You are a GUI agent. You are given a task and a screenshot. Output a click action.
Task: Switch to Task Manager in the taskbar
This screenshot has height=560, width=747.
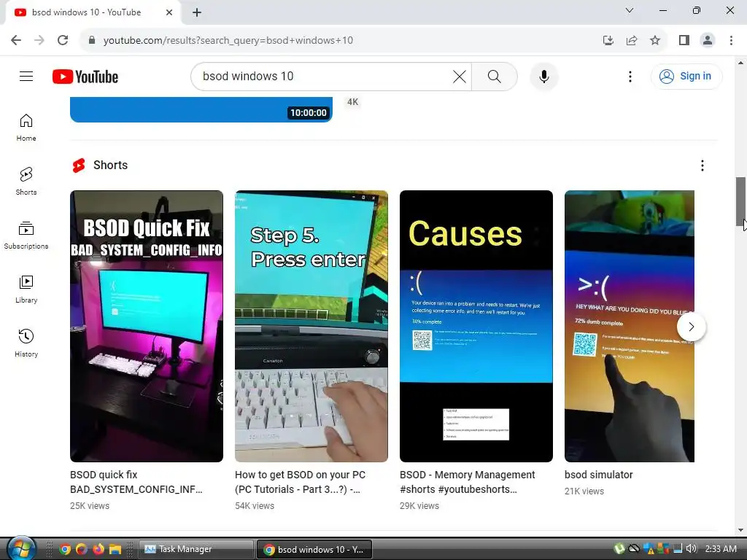click(196, 549)
